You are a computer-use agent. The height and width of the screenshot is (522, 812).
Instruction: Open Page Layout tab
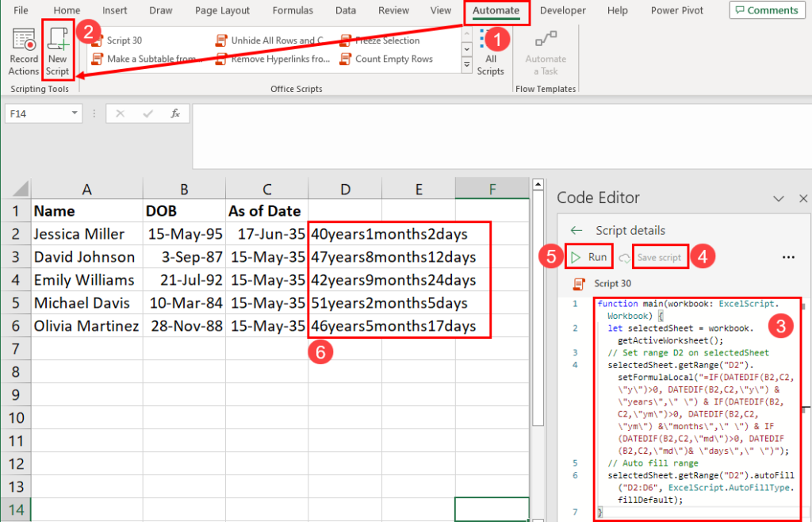(x=222, y=10)
